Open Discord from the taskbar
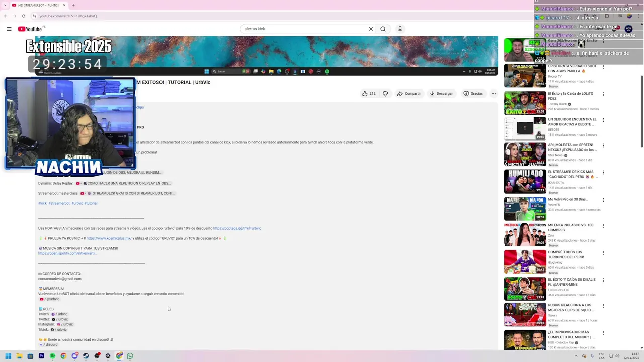 74,356
